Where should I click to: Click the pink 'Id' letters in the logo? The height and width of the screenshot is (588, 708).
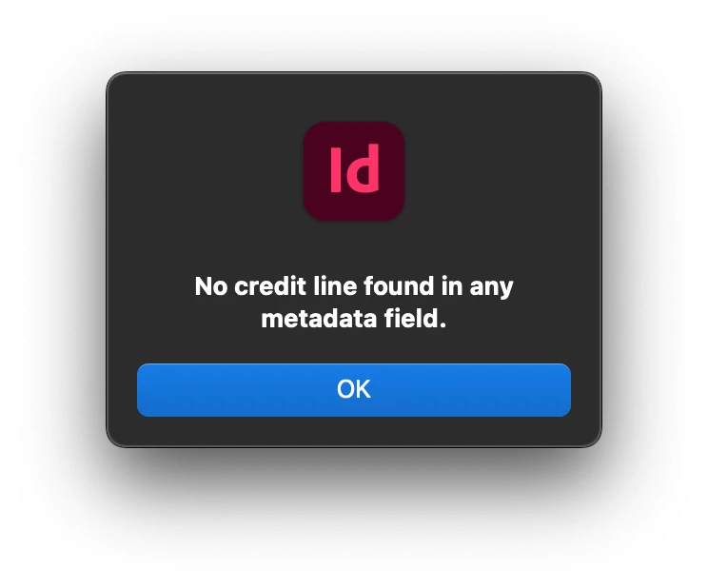click(355, 168)
